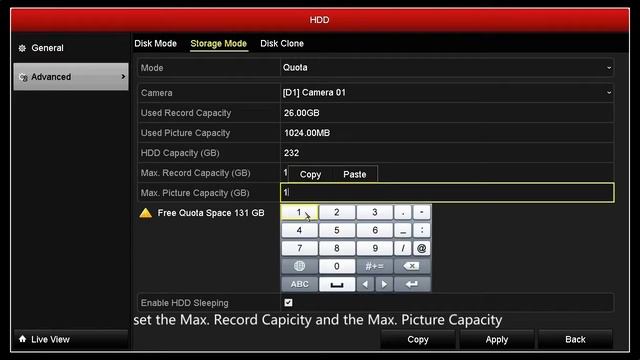Screen dimensions: 640x360
Task: Tap the slash key on keypad
Action: tap(403, 248)
